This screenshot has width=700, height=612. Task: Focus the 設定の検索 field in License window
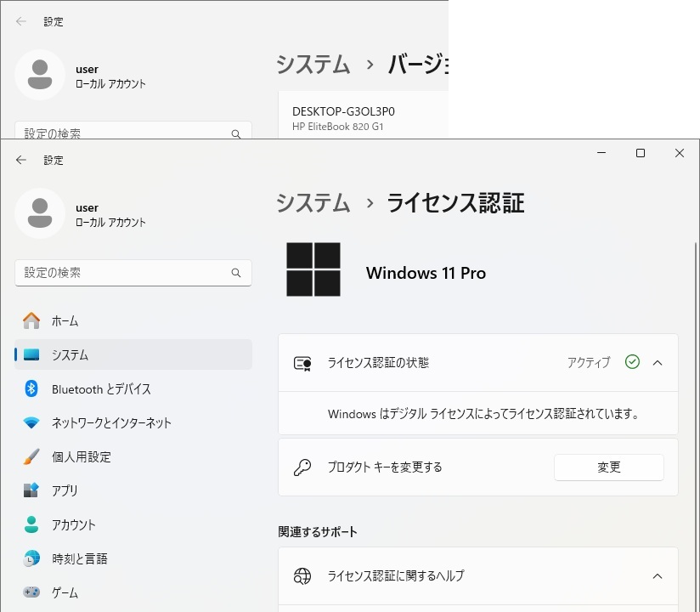tap(133, 273)
